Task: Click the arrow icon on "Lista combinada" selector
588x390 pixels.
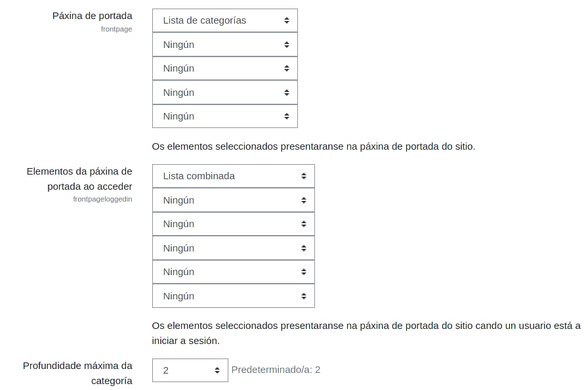Action: [304, 176]
